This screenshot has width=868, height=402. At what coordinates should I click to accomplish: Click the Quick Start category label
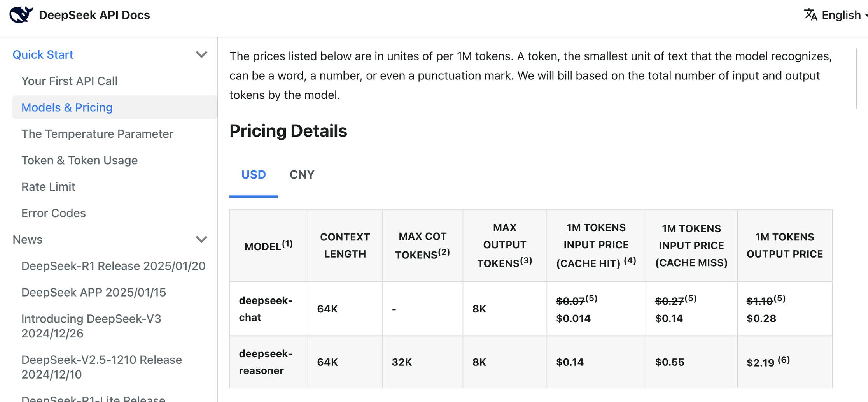[43, 54]
